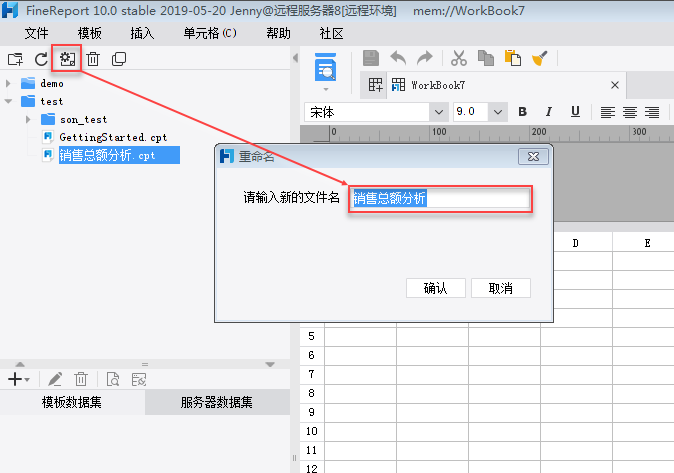Open the 单元格 menu
This screenshot has height=473, width=674.
coord(210,34)
